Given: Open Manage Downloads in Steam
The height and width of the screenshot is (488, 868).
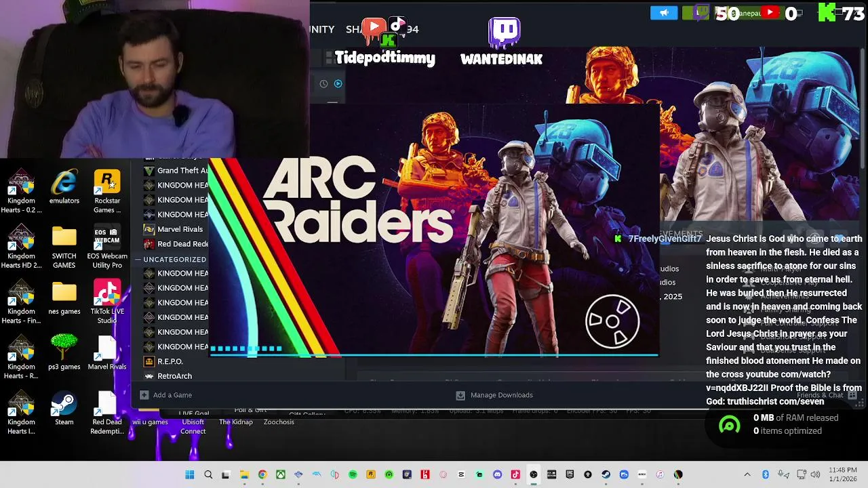Looking at the screenshot, I should 502,395.
